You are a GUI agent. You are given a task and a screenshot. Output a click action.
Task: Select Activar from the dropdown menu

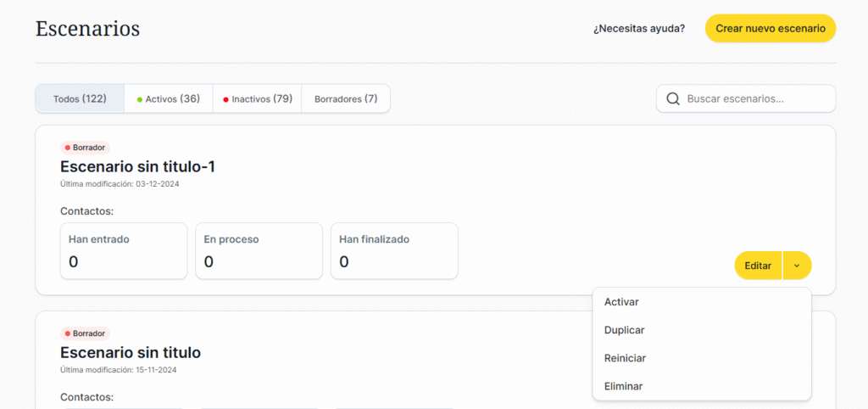tap(621, 302)
